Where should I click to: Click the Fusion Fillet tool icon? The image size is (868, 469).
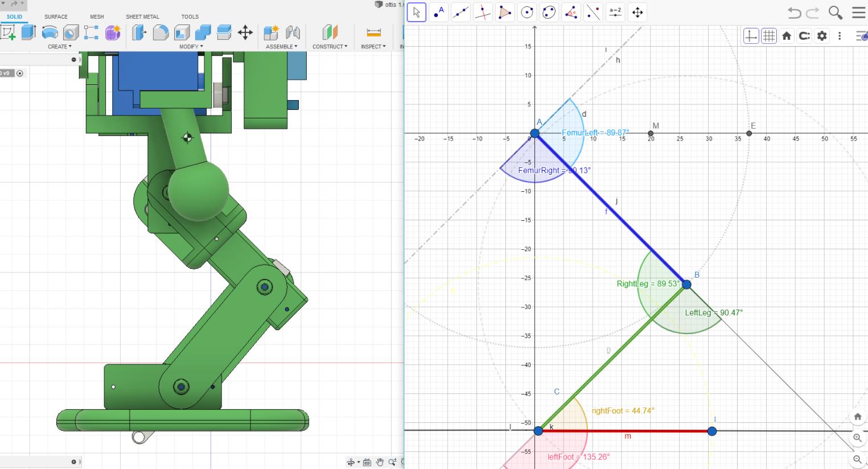click(161, 32)
